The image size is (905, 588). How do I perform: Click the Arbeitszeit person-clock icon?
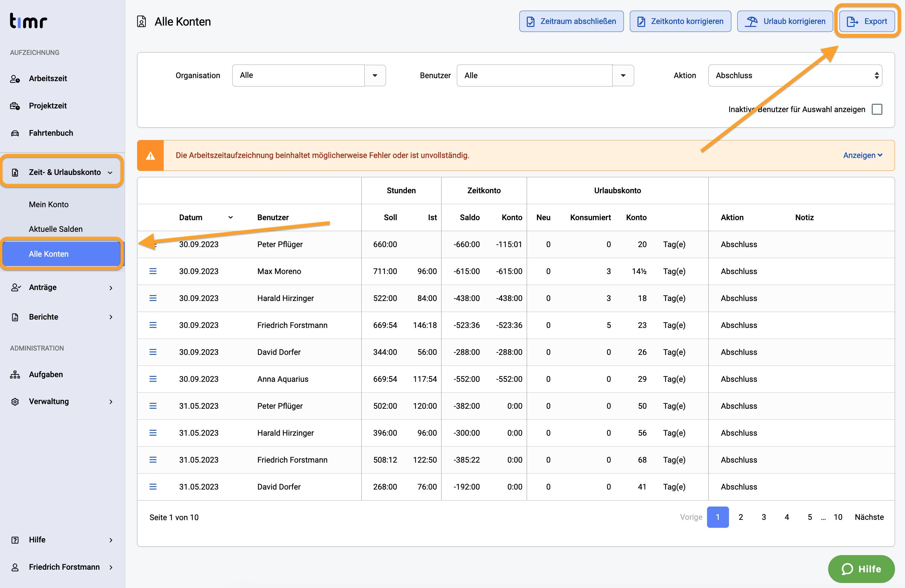(15, 79)
